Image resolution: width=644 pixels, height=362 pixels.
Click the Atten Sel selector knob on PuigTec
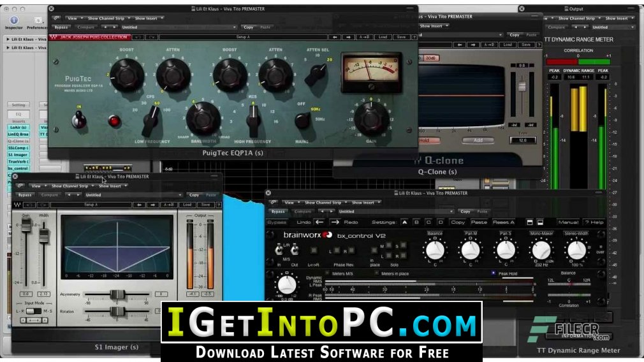click(x=317, y=75)
